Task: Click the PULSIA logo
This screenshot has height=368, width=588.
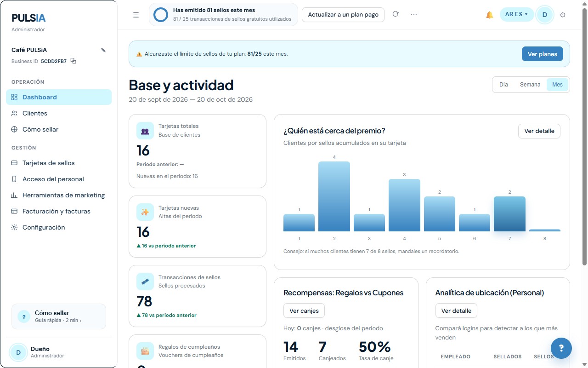Action: tap(28, 18)
